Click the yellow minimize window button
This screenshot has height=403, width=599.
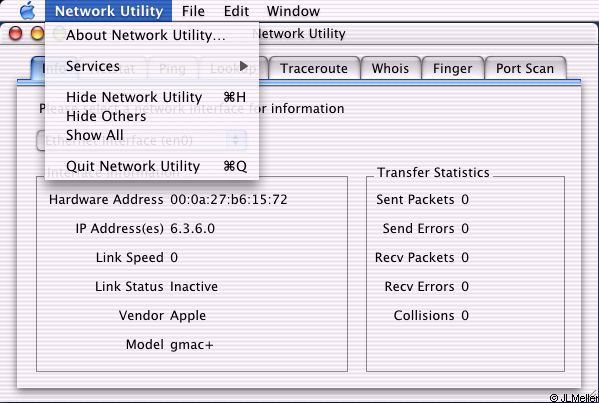[x=37, y=34]
